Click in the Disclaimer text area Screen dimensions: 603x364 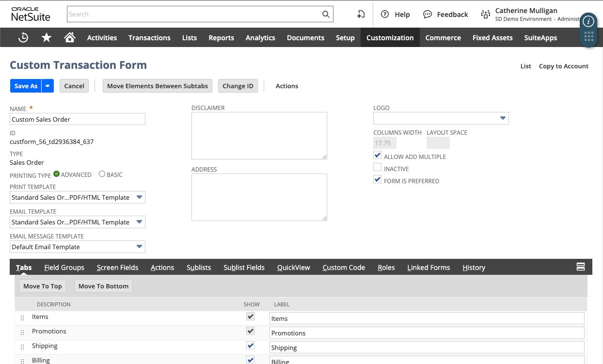coord(259,136)
